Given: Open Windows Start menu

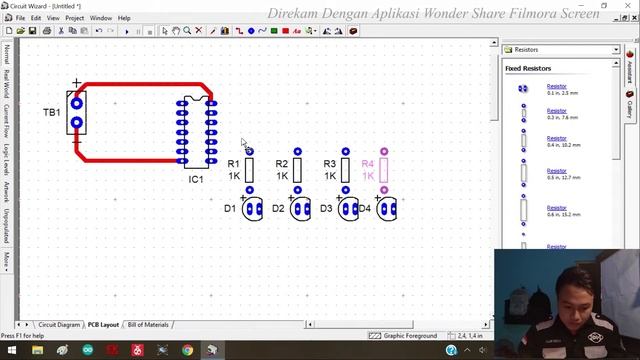Looking at the screenshot, I should click(11, 350).
